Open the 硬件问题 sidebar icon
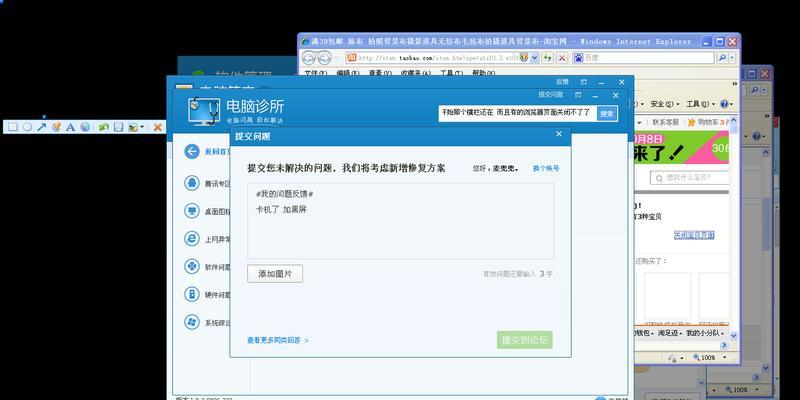Image resolution: width=800 pixels, height=400 pixels. tap(192, 294)
